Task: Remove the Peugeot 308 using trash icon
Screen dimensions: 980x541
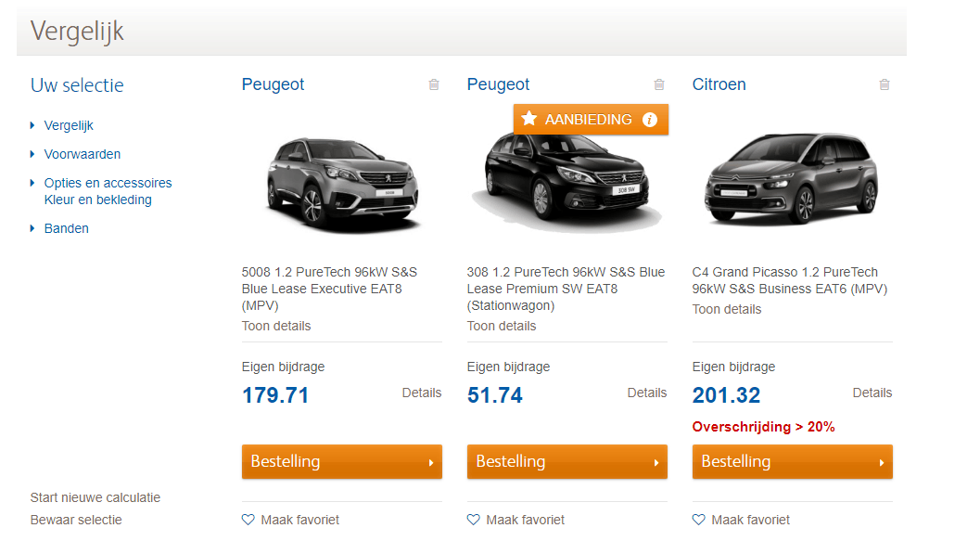Action: (659, 84)
